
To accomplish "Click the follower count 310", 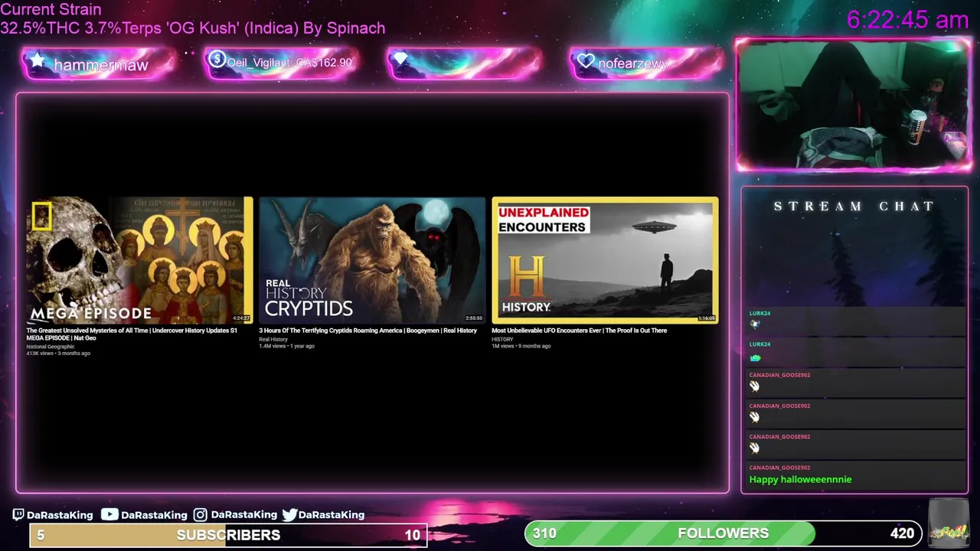I will click(x=544, y=533).
